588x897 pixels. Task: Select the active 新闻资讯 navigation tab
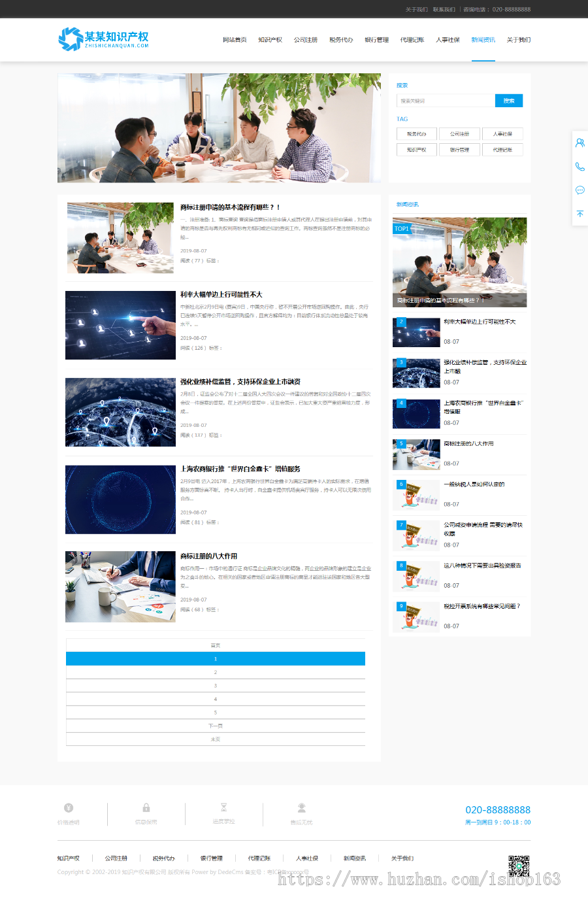click(x=483, y=40)
